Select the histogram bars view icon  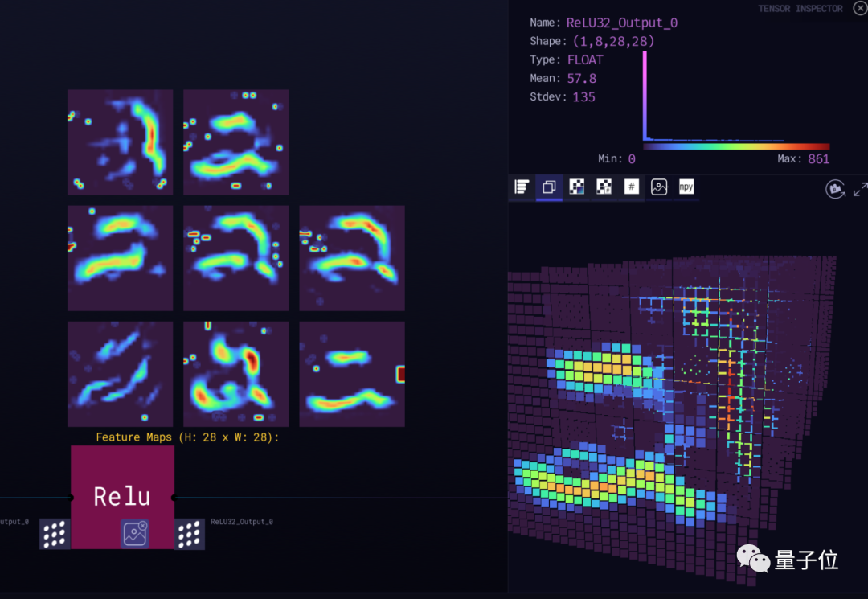[522, 187]
